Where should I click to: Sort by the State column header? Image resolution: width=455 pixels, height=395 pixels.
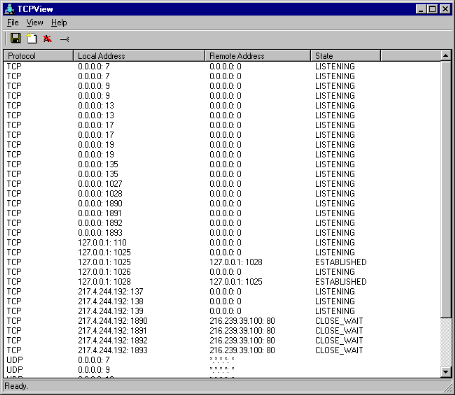(x=345, y=56)
